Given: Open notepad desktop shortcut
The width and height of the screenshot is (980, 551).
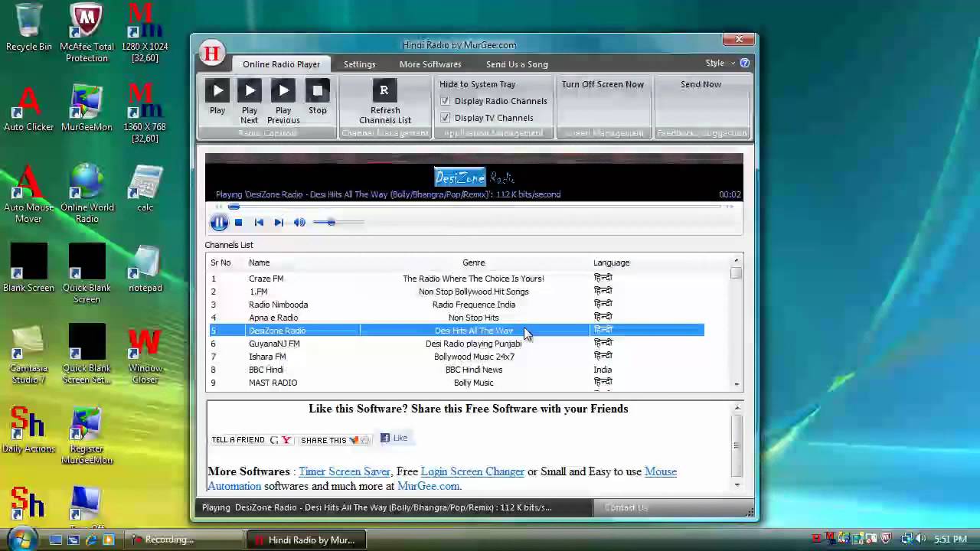Looking at the screenshot, I should pos(145,269).
